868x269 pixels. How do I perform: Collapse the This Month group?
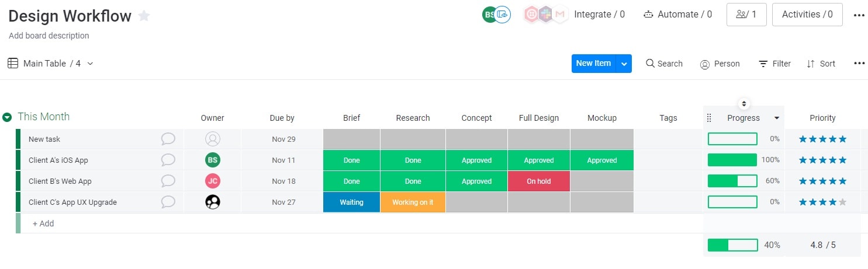point(7,117)
